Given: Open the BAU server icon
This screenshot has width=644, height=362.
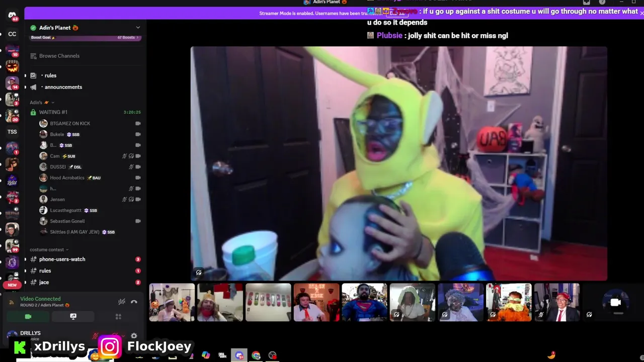Looking at the screenshot, I should [x=12, y=180].
